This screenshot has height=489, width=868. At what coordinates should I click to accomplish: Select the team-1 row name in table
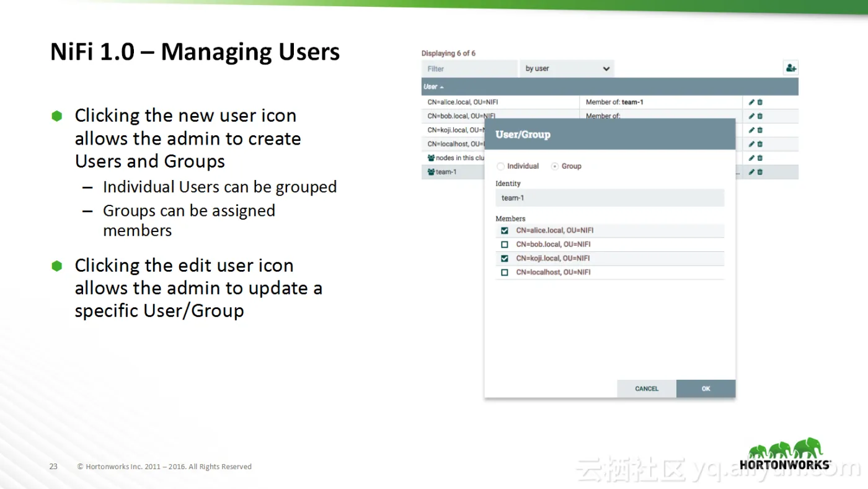446,172
